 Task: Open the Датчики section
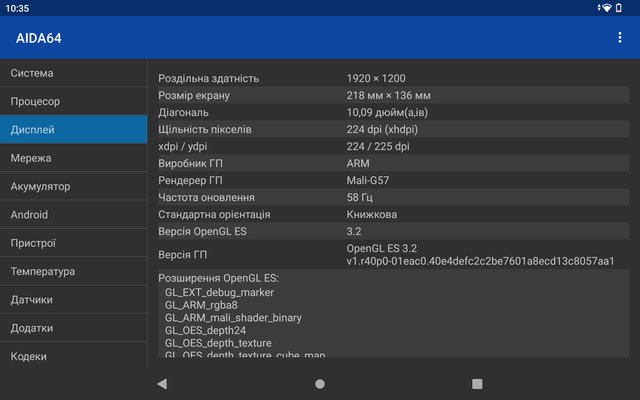[73, 300]
